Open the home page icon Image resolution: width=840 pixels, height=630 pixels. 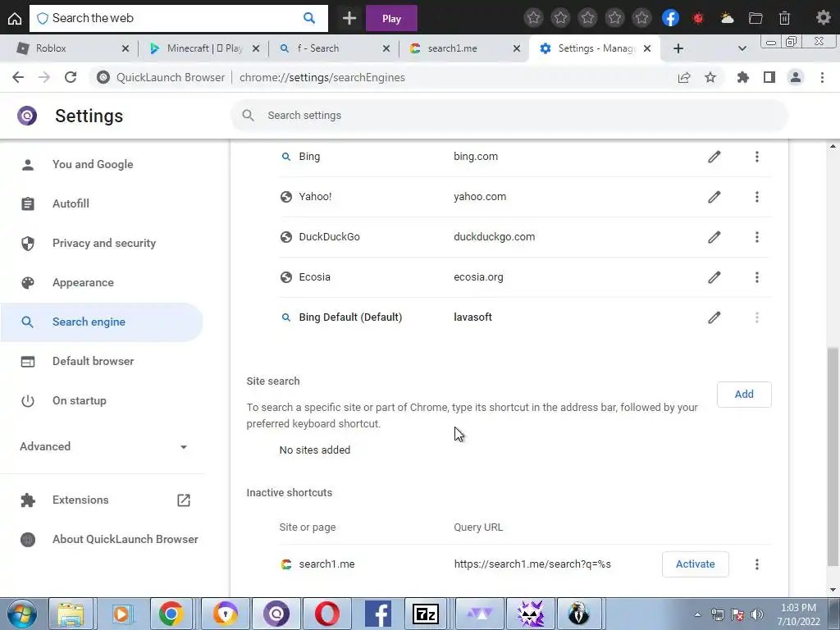[15, 18]
